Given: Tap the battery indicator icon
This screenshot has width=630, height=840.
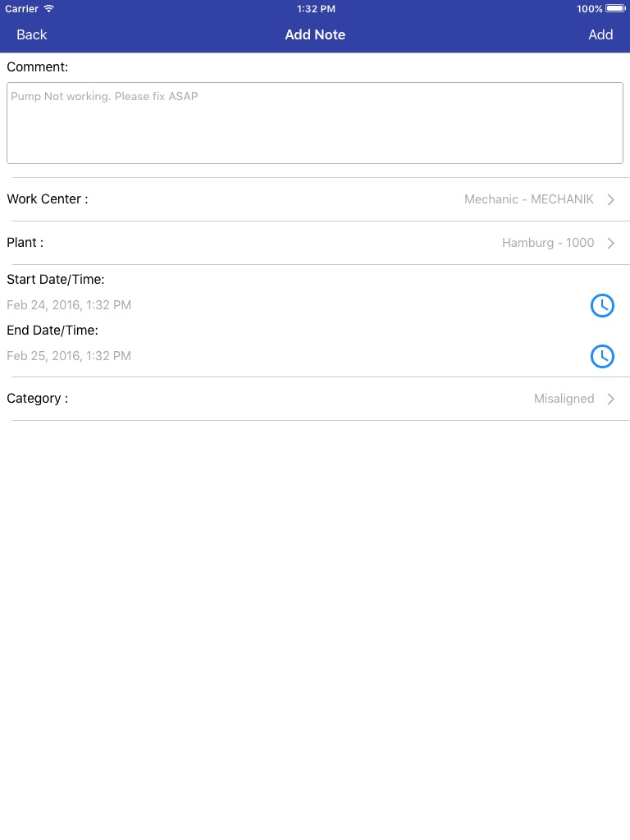Looking at the screenshot, I should (x=616, y=9).
